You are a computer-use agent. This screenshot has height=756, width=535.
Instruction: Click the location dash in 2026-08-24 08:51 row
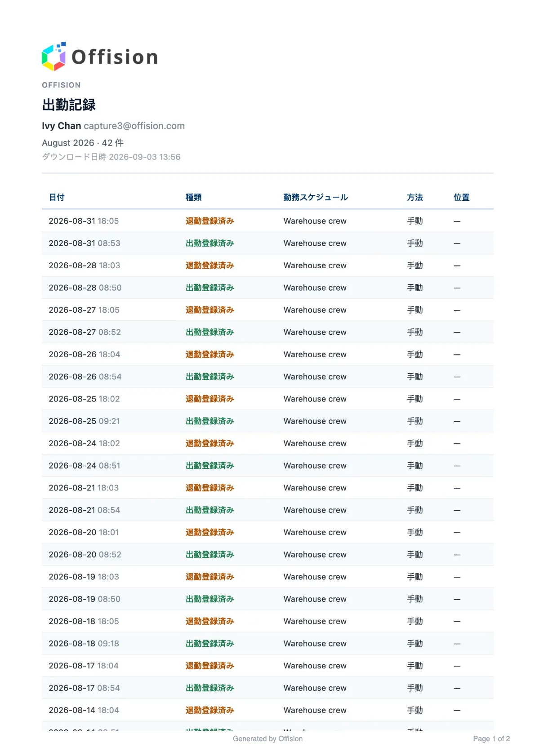click(457, 466)
